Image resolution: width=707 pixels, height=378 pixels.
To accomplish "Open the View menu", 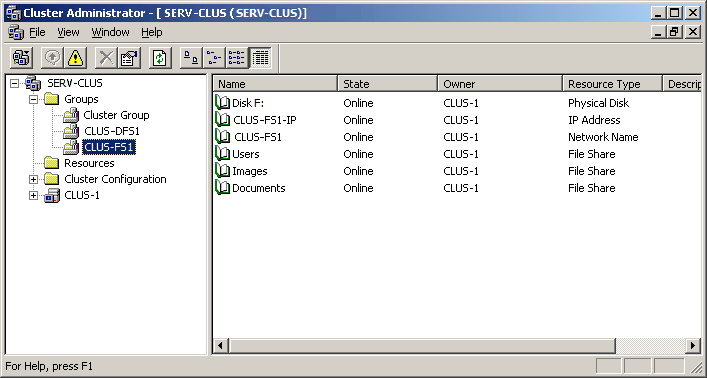I will (68, 32).
